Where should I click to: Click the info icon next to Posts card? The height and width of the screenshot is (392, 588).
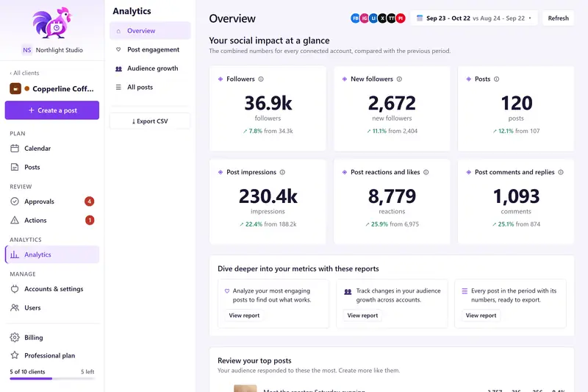click(497, 79)
